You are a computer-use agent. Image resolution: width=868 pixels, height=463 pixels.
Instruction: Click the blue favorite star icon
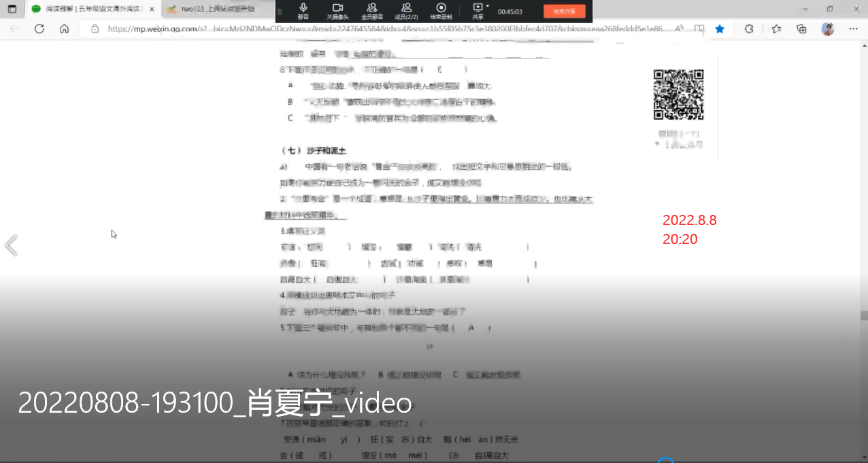(x=720, y=29)
